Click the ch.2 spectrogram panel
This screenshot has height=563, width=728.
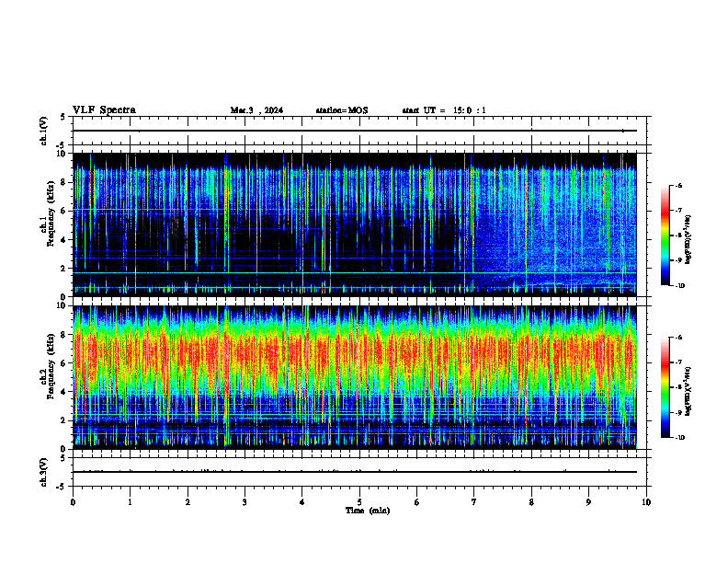pyautogui.click(x=355, y=377)
